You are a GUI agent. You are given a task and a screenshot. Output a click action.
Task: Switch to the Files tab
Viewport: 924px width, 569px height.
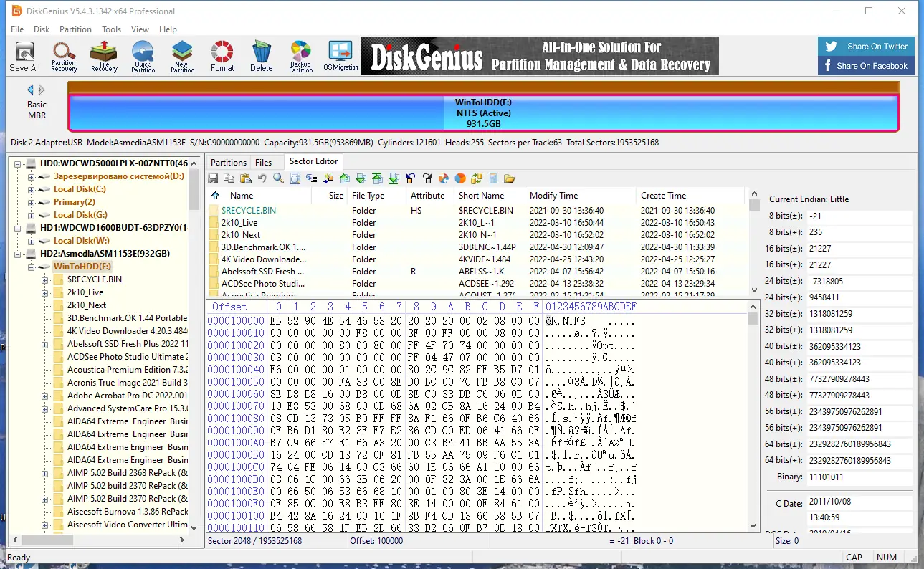coord(265,162)
